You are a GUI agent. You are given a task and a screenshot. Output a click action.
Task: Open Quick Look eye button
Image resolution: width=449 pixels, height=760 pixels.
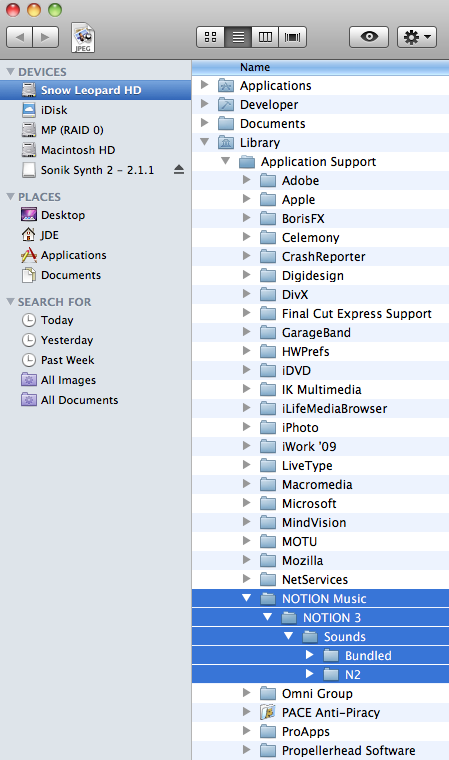[369, 37]
